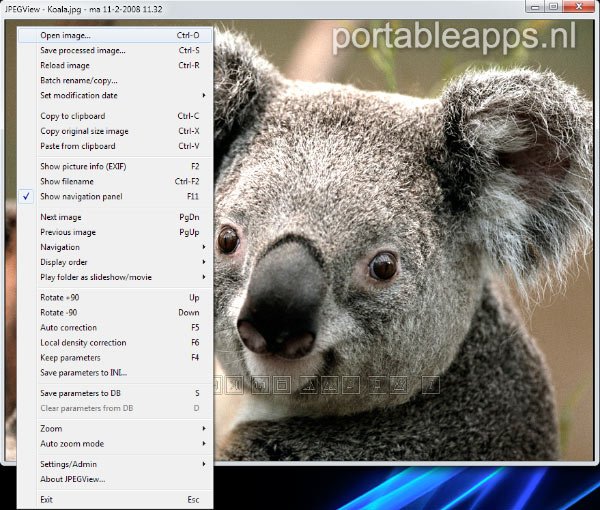Toggle the Show navigation panel checkmark
600x510 pixels.
point(26,196)
